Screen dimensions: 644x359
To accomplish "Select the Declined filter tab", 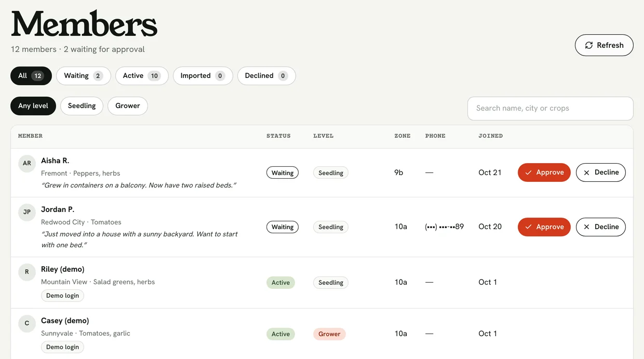I will [266, 76].
